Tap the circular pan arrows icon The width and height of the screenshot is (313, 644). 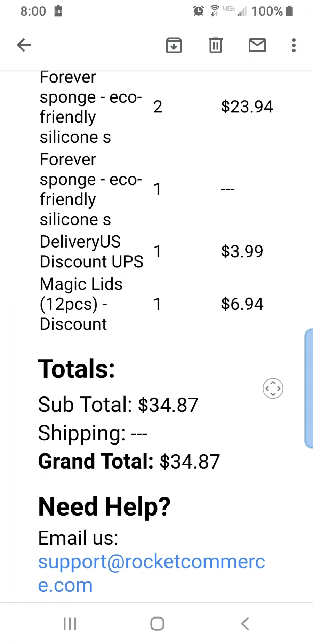(x=273, y=388)
